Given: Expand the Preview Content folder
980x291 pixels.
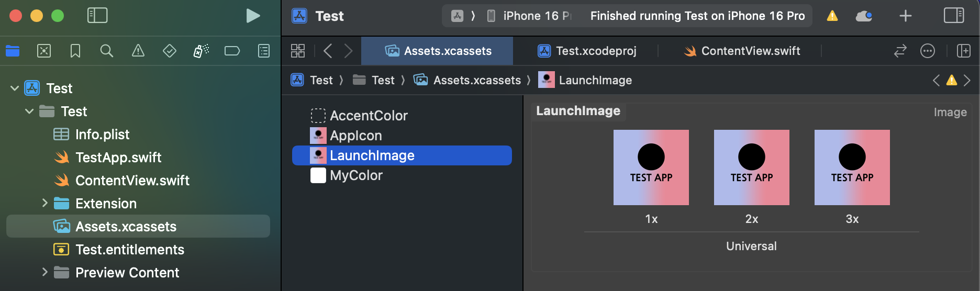Looking at the screenshot, I should [44, 272].
